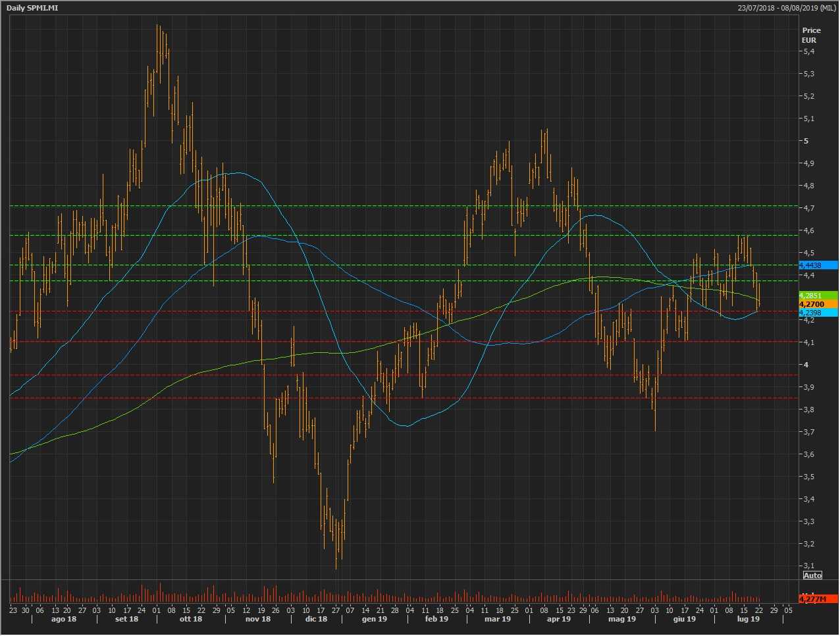Select the orange 4,2700 last price tag
Image resolution: width=840 pixels, height=636 pixels.
coord(812,304)
